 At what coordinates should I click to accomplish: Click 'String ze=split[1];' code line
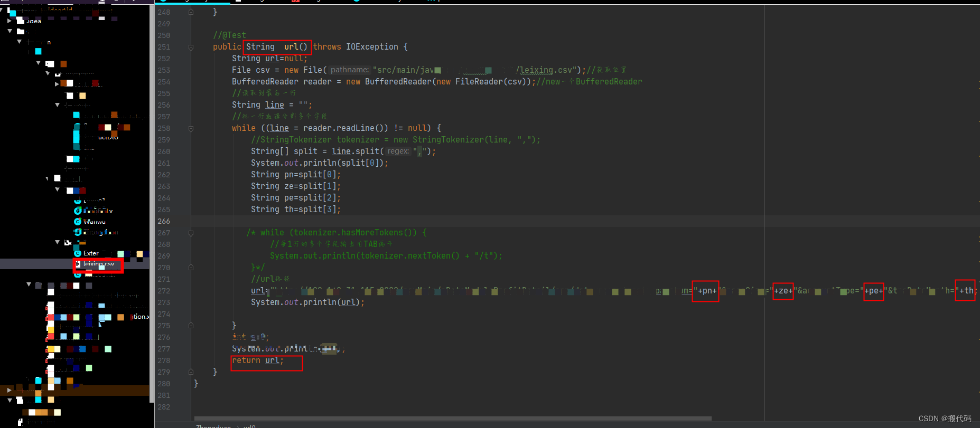pos(296,186)
